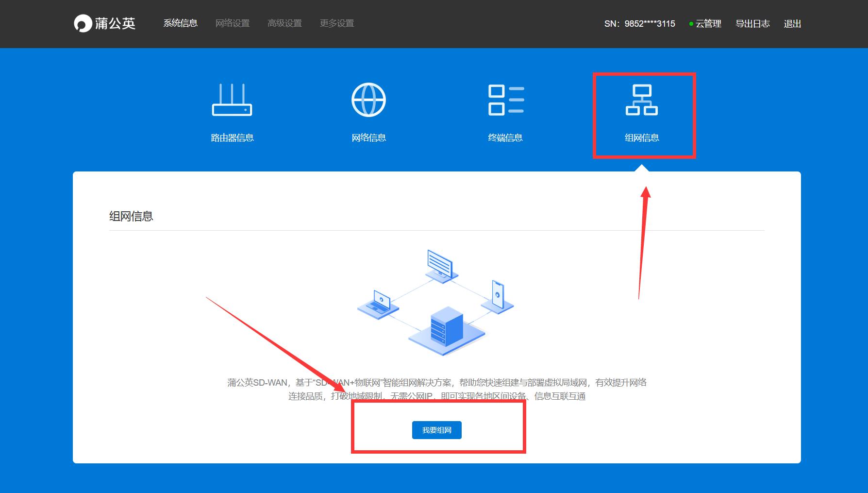868x493 pixels.
Task: Switch to the 系统信息 menu
Action: click(180, 23)
